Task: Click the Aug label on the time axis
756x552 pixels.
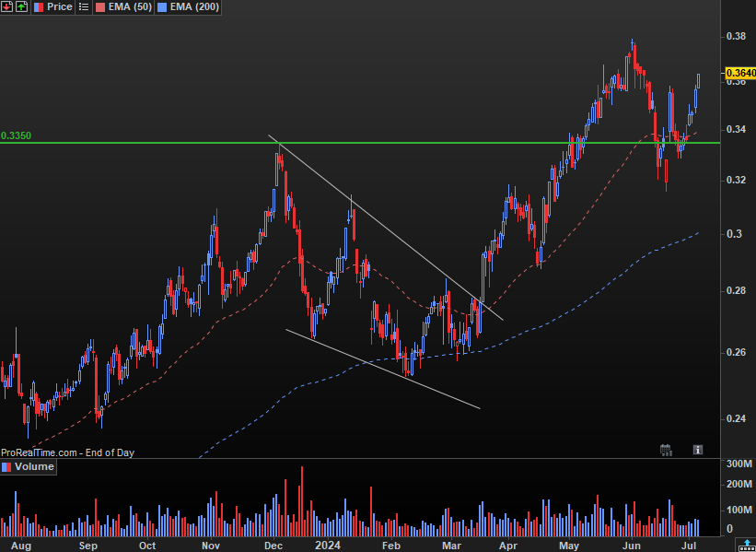Action: tap(21, 546)
